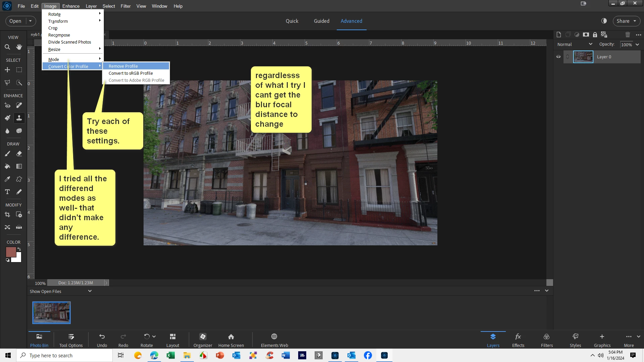Open the Normal blend mode dropdown
The image size is (644, 362).
tap(575, 44)
